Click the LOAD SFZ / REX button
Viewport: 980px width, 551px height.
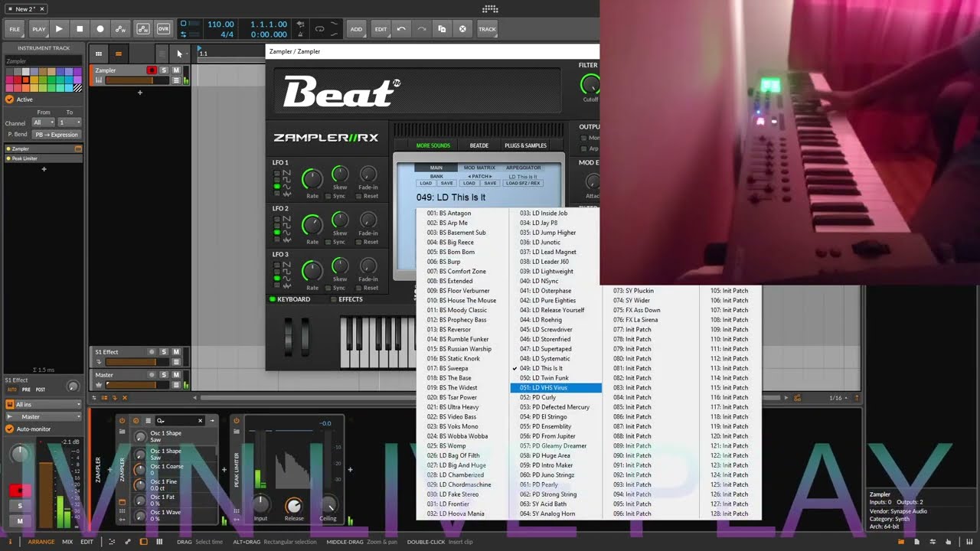pos(524,184)
